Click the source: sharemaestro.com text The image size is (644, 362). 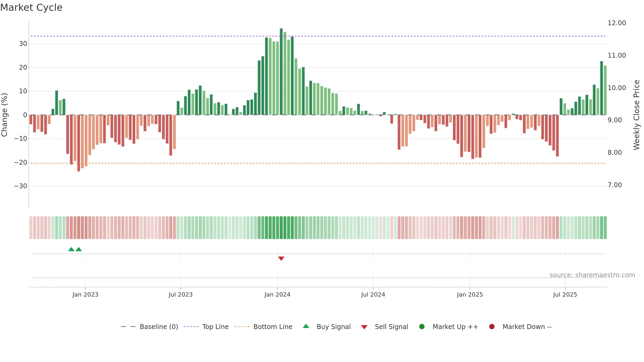592,275
